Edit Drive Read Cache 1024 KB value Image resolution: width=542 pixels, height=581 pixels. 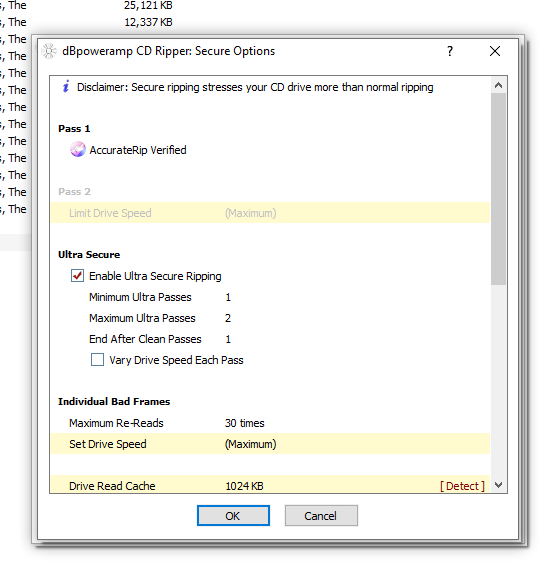coord(245,486)
